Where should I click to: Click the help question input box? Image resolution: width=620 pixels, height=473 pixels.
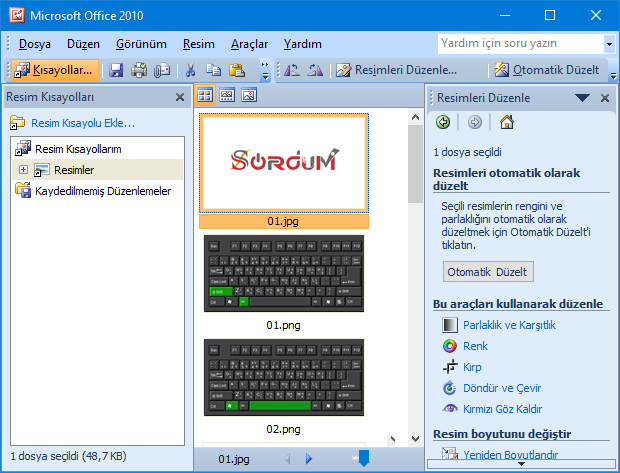521,44
